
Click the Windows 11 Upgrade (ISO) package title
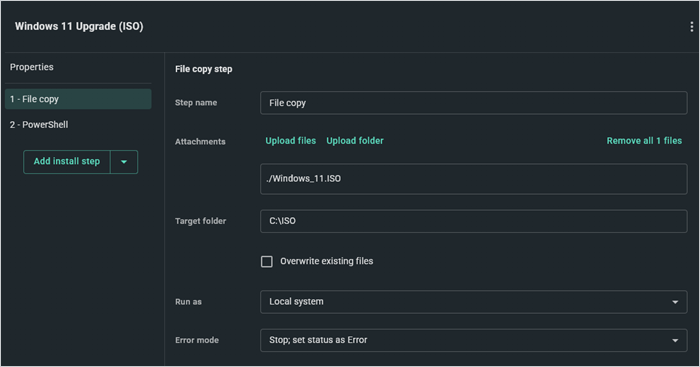(79, 26)
